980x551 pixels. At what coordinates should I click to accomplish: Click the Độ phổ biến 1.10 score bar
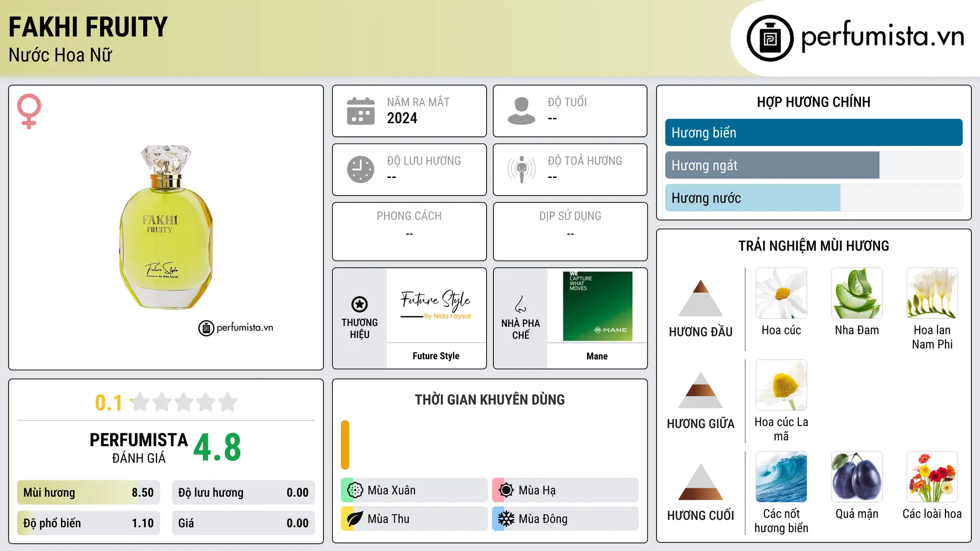pos(89,523)
